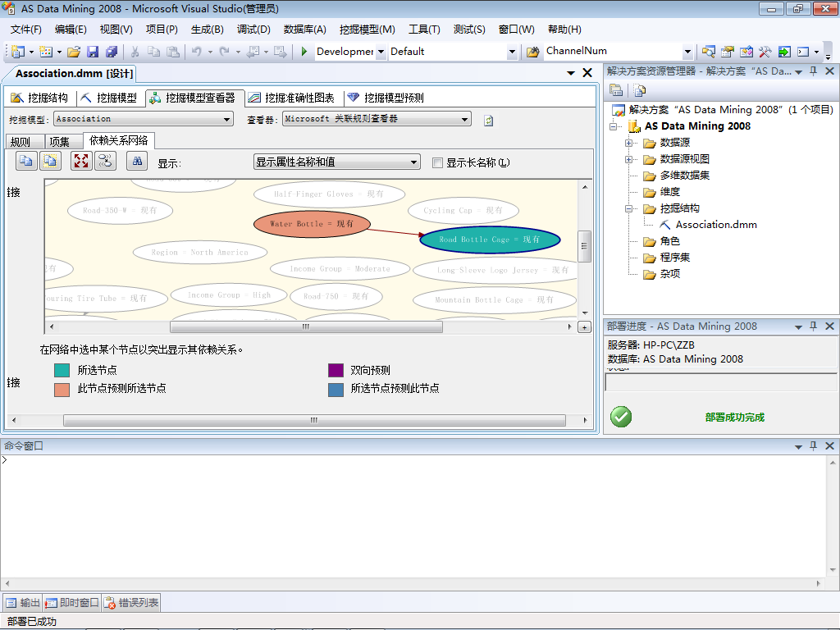Click the 双向预测 purple legend swatch
Image resolution: width=840 pixels, height=630 pixels.
pyautogui.click(x=336, y=370)
